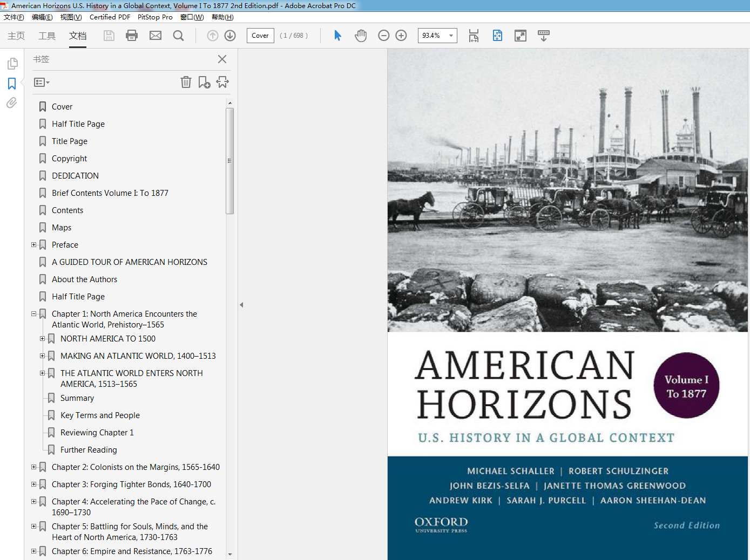
Task: Expand MAKING AN ATLANTIC WORLD bookmark
Action: coord(42,356)
